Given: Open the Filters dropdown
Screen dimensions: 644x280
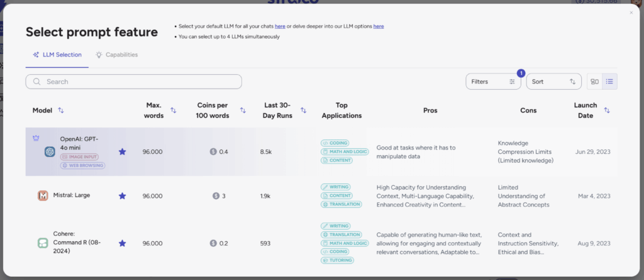Looking at the screenshot, I should [493, 82].
